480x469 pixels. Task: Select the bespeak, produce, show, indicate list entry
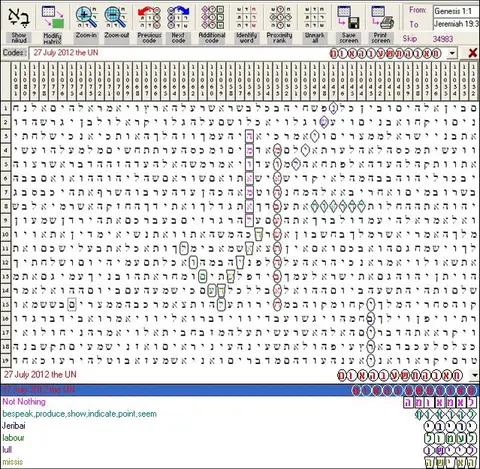click(79, 414)
